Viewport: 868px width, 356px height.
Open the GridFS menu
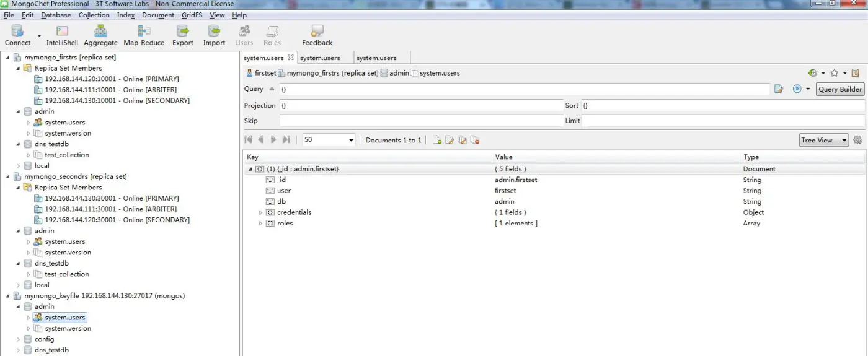point(192,15)
